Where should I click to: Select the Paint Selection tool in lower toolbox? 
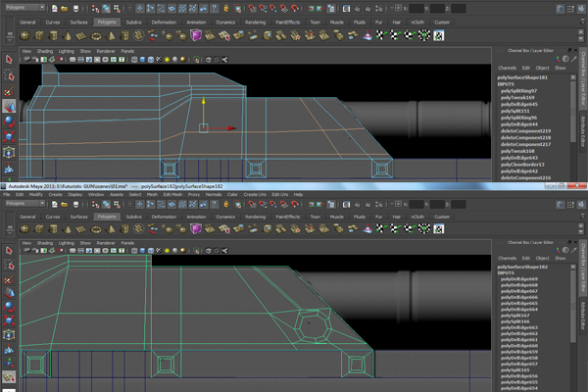pyautogui.click(x=9, y=279)
